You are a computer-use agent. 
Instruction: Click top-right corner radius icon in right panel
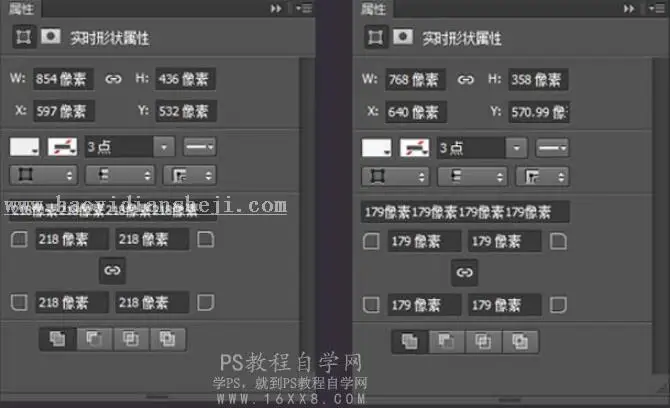558,241
